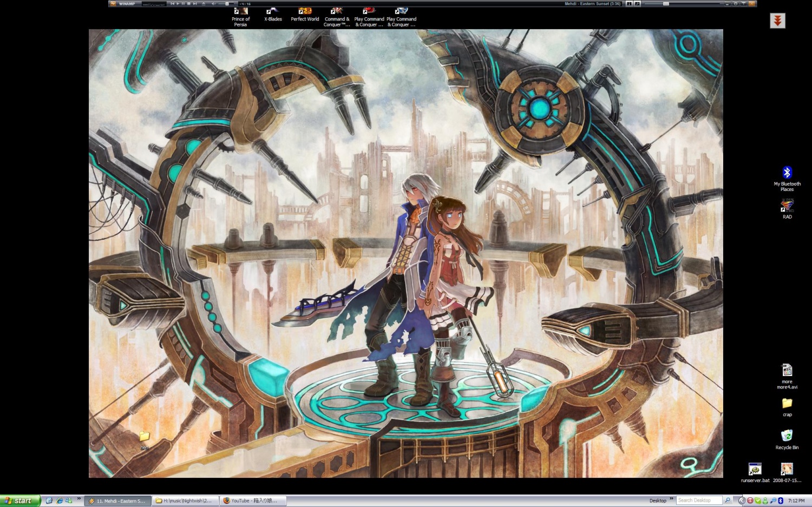Skip to next track in Winamp

(195, 4)
